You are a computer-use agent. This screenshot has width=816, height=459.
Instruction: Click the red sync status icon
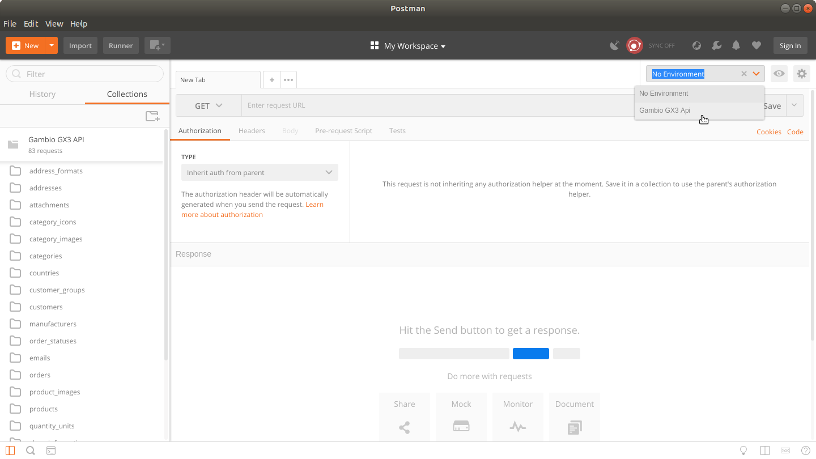pos(634,45)
